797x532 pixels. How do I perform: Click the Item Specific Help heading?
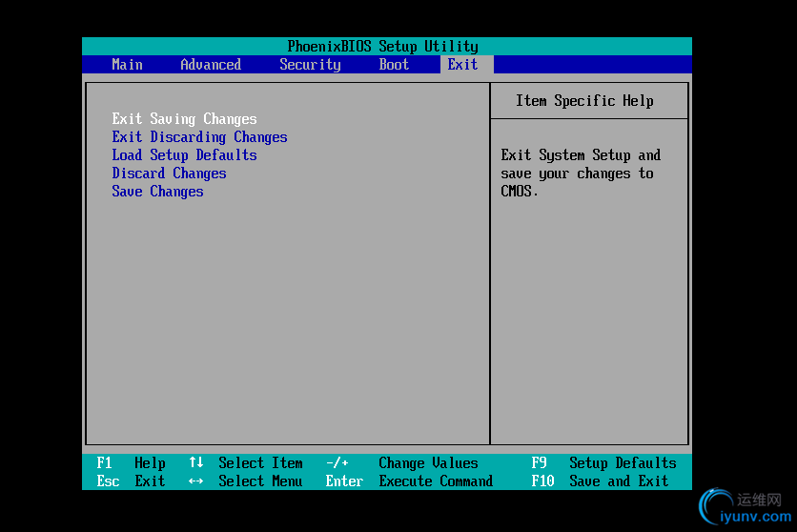tap(584, 101)
